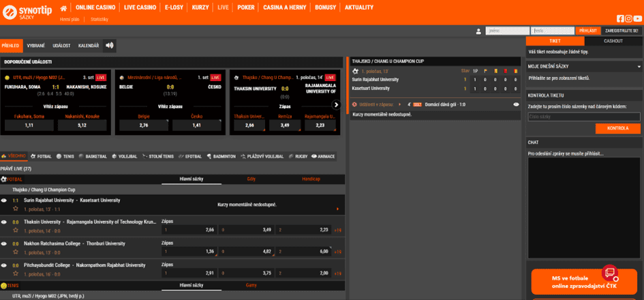The width and height of the screenshot is (644, 300).
Task: Click the user account silhouette icon
Action: 478,31
